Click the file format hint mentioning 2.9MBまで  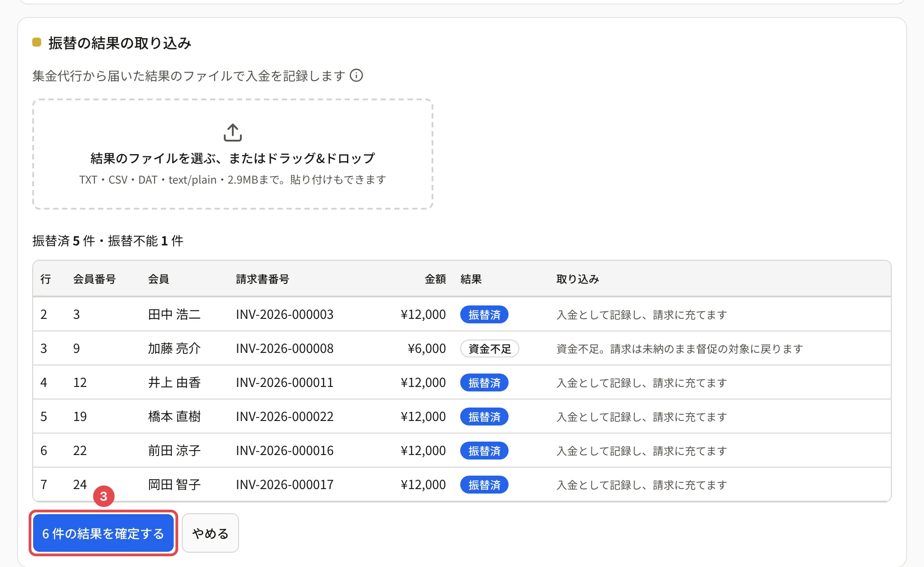233,180
